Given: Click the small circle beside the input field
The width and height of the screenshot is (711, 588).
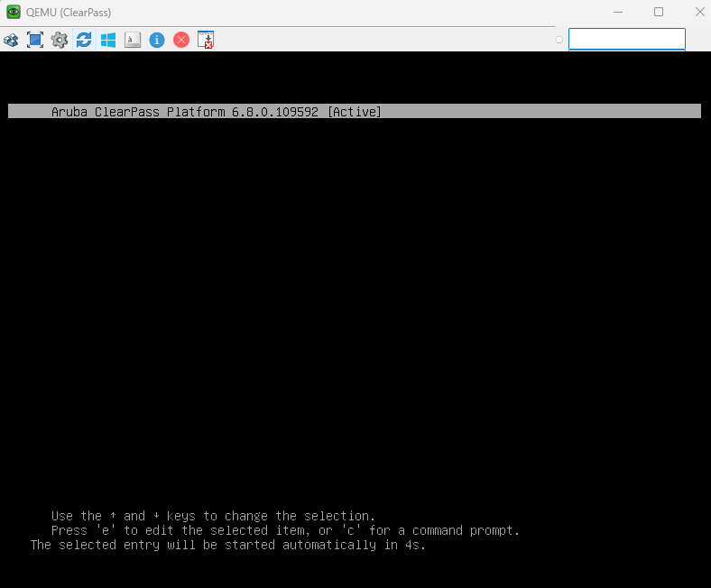Looking at the screenshot, I should (559, 40).
